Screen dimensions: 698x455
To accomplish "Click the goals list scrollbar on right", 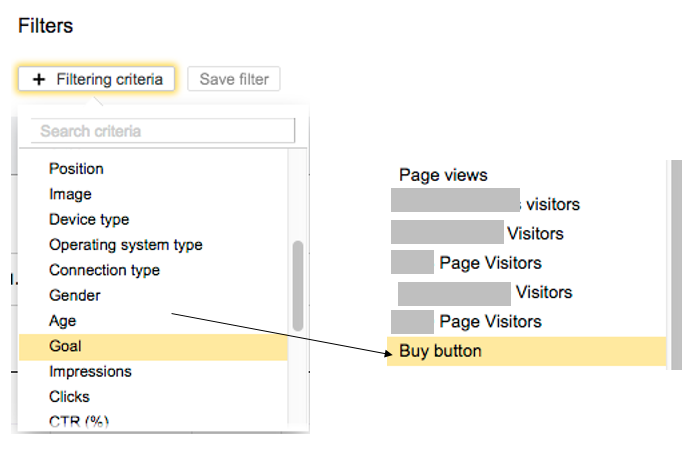I will click(676, 262).
